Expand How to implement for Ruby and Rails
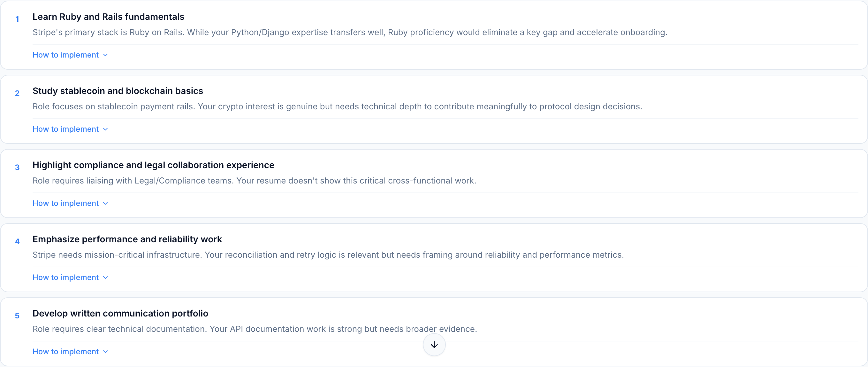Image resolution: width=868 pixels, height=367 pixels. pyautogui.click(x=66, y=55)
